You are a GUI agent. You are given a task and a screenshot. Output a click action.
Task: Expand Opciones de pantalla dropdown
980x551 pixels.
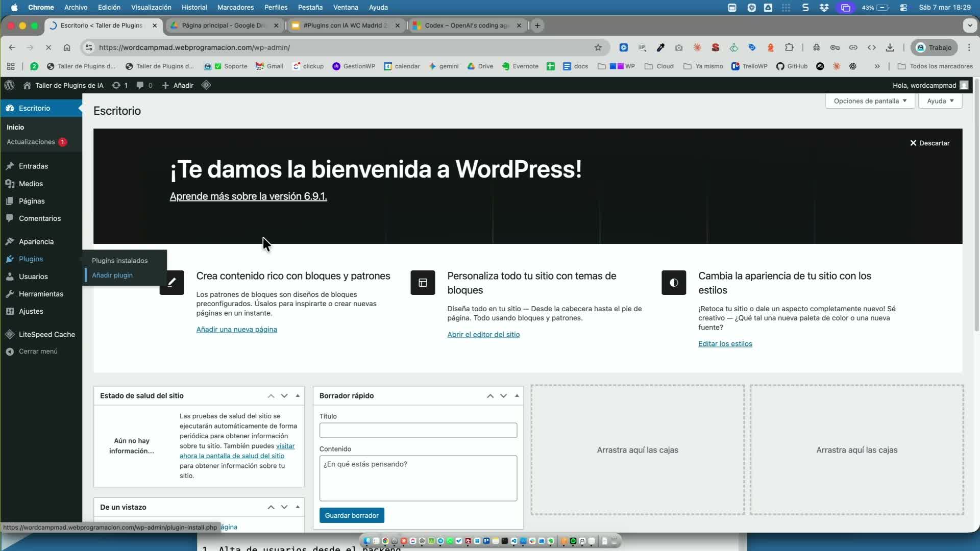(870, 101)
